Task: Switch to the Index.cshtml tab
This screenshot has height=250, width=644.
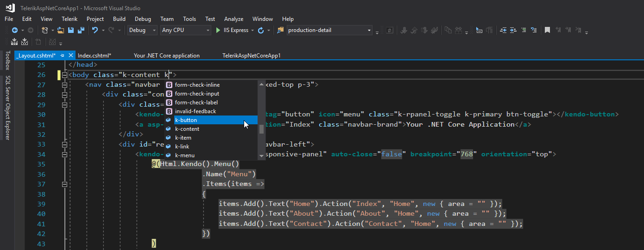Action: click(x=95, y=55)
